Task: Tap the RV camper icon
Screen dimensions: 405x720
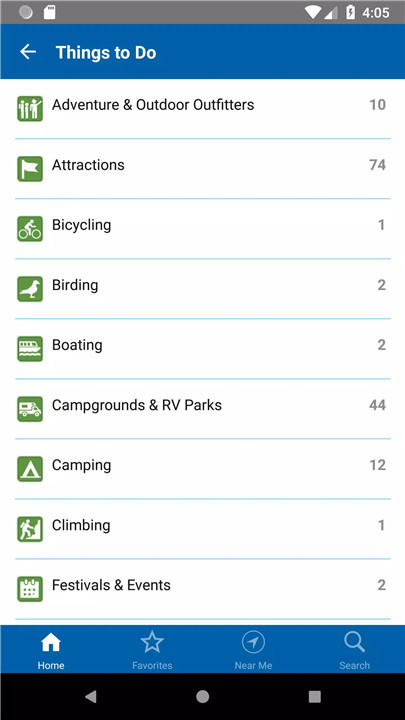Action: point(30,409)
